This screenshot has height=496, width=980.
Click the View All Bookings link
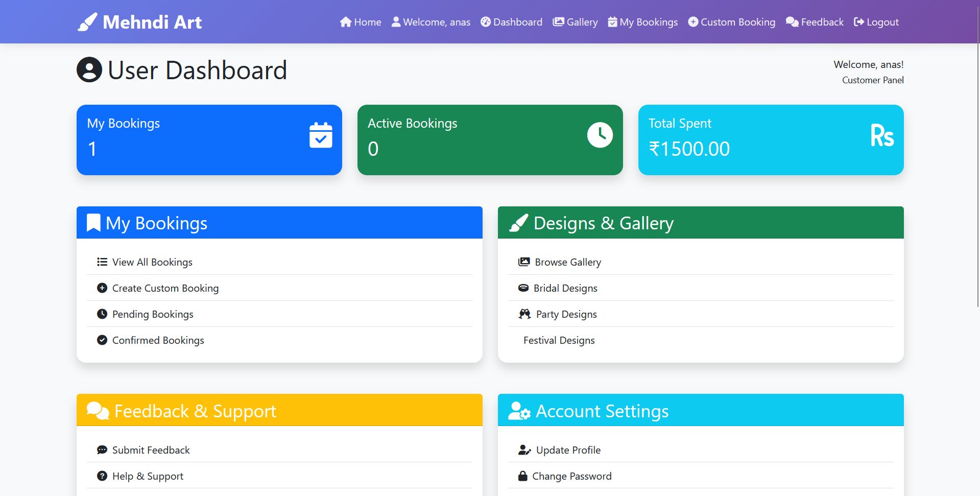[x=152, y=262]
